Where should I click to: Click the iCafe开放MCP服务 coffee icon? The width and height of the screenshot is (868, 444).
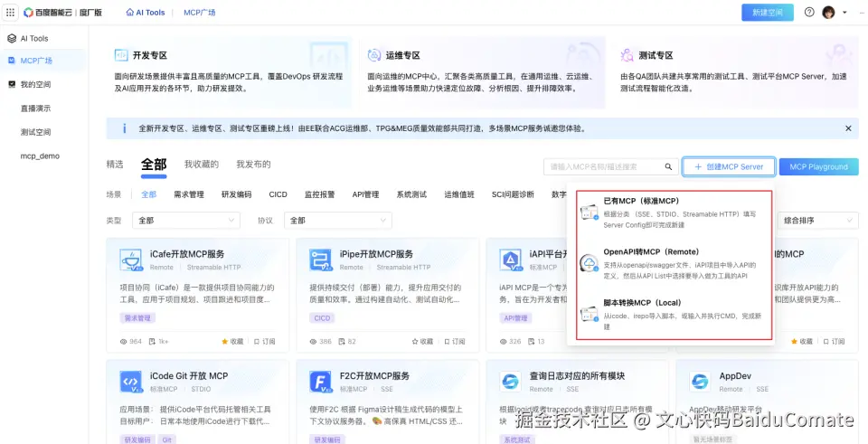point(131,260)
